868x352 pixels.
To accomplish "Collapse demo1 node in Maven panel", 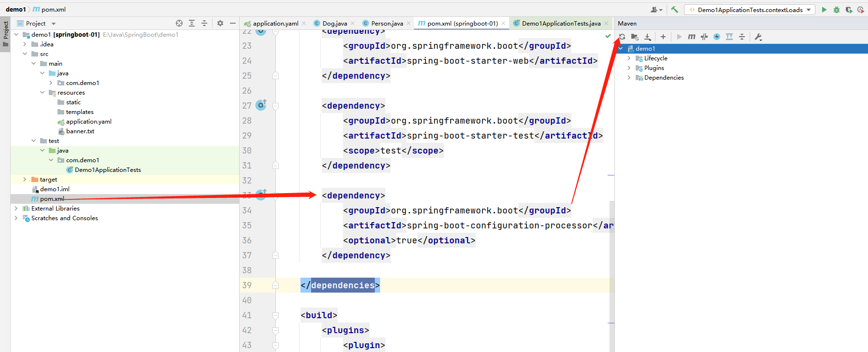I will [x=621, y=49].
